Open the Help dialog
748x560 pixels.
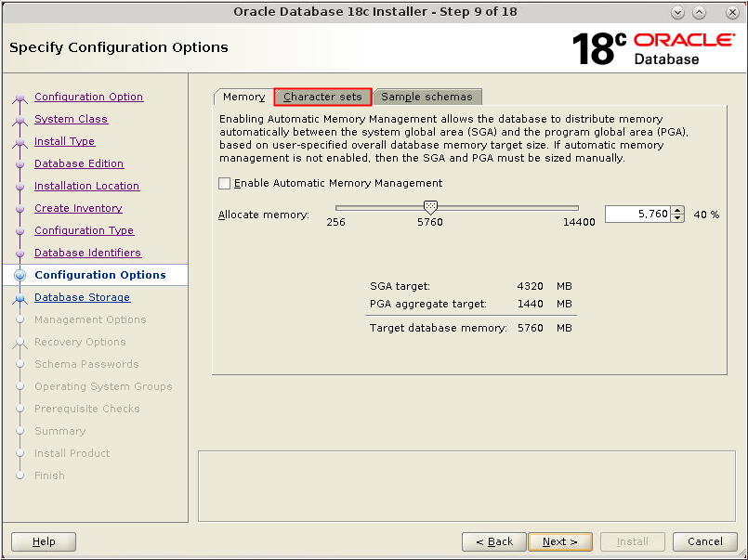click(x=43, y=541)
